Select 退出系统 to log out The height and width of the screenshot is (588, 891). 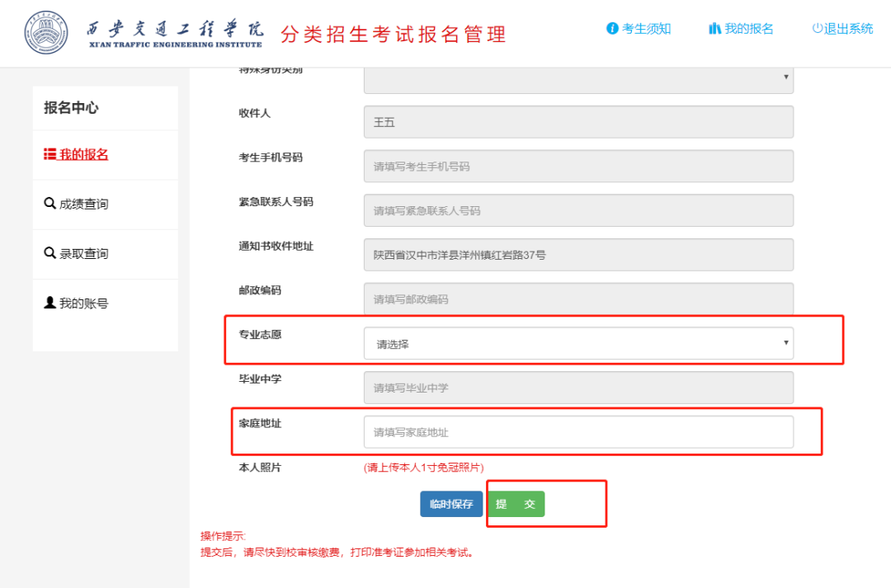point(848,29)
